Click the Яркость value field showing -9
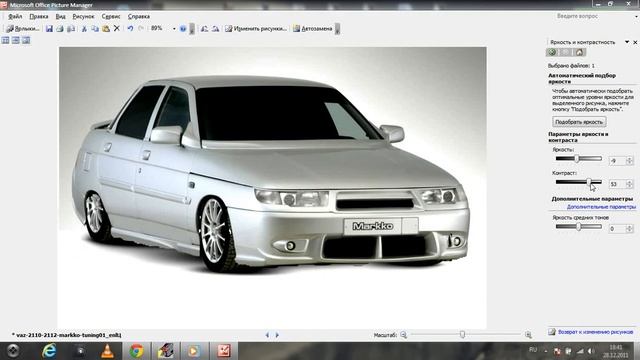This screenshot has width=640, height=360. (616, 161)
